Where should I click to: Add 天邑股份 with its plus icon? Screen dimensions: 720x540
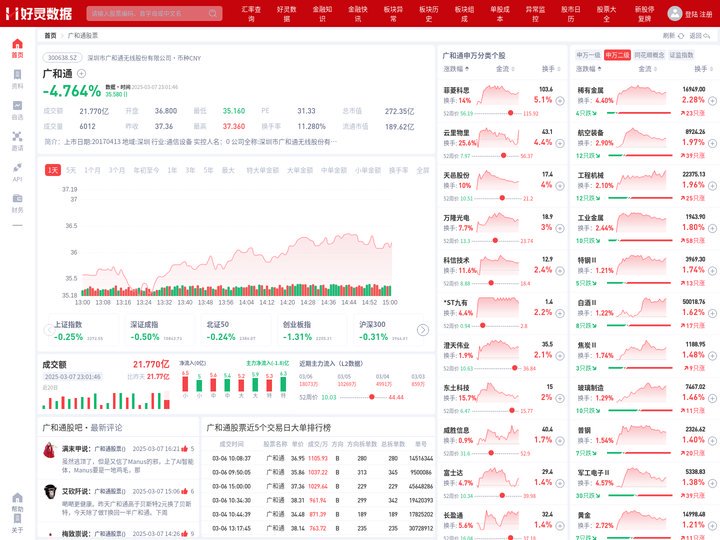point(560,186)
